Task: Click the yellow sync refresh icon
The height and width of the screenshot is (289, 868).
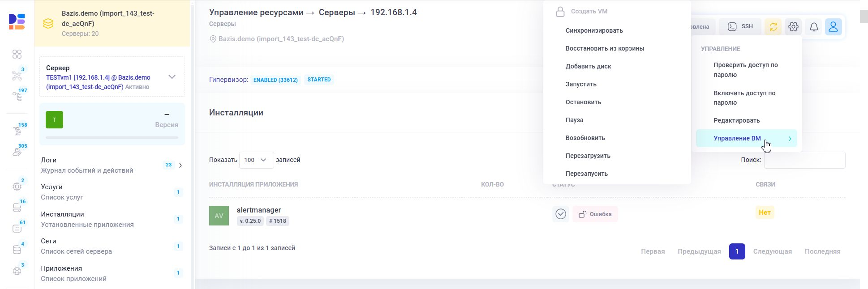Action: coord(773,27)
